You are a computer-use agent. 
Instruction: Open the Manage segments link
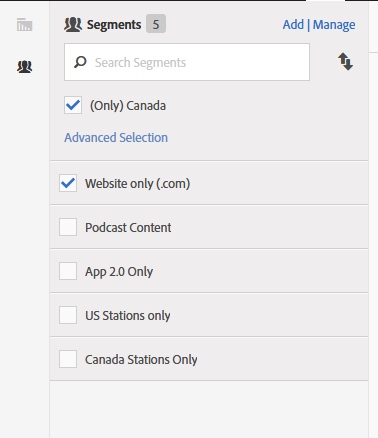pyautogui.click(x=334, y=25)
